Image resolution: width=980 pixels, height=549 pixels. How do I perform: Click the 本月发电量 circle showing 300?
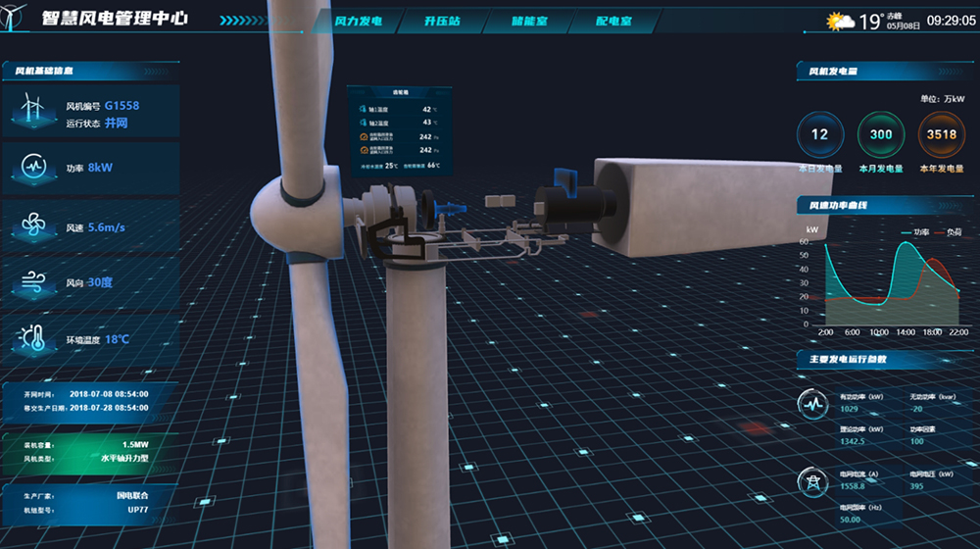click(880, 135)
